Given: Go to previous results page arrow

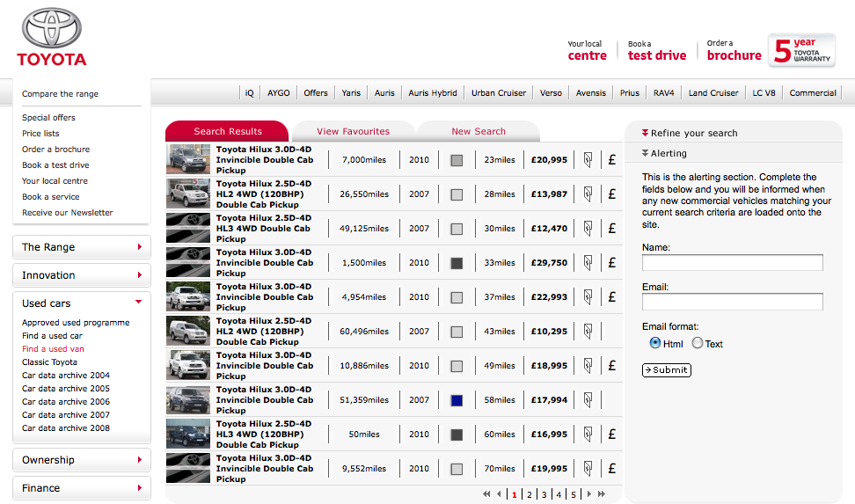Looking at the screenshot, I should point(499,494).
